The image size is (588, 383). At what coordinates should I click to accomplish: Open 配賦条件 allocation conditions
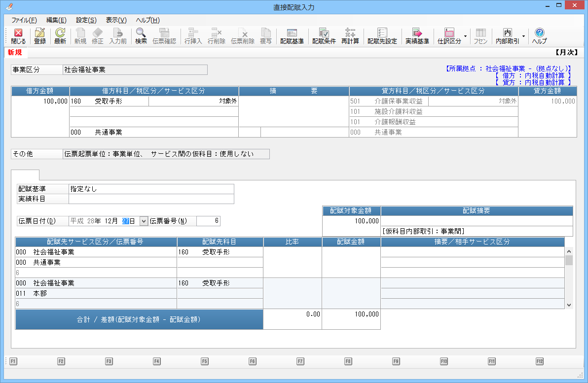coord(324,36)
